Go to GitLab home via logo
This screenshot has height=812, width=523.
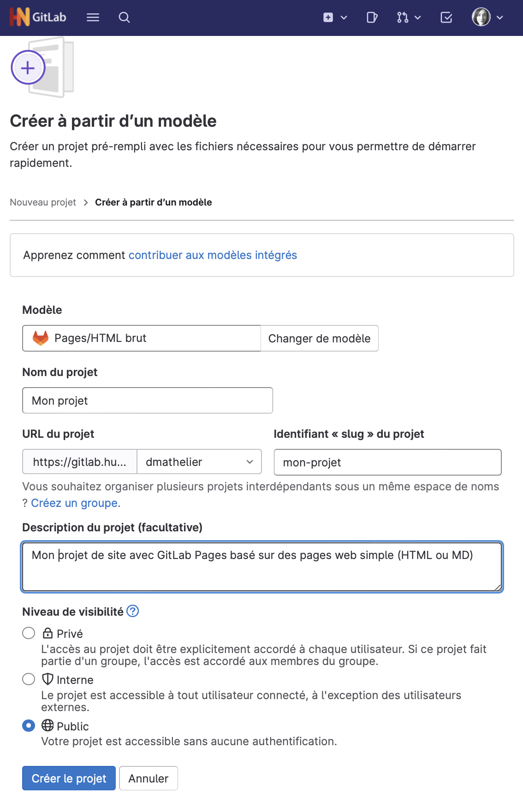pyautogui.click(x=38, y=18)
